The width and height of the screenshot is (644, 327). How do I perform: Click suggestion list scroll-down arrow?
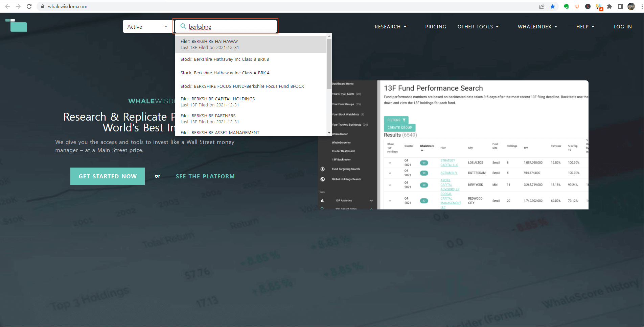pyautogui.click(x=329, y=133)
